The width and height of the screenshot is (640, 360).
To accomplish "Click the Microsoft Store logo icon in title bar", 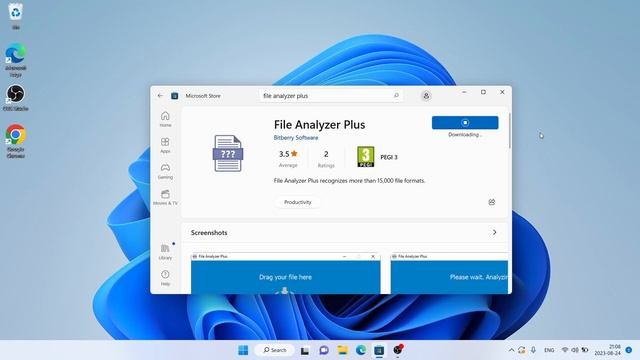I will click(x=175, y=96).
